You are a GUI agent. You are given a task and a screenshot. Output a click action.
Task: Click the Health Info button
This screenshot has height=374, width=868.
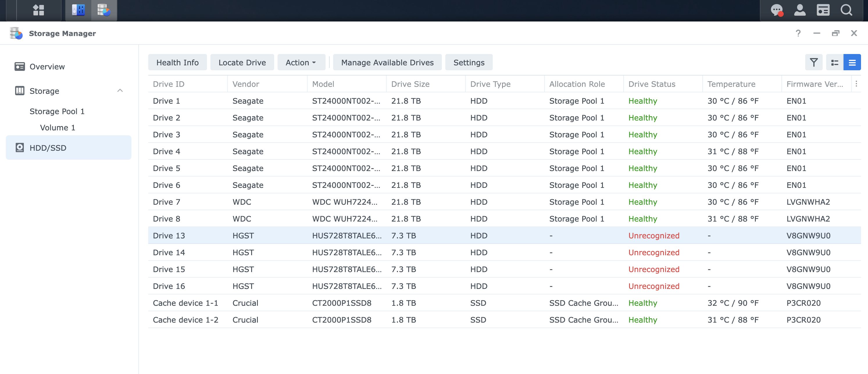tap(177, 63)
